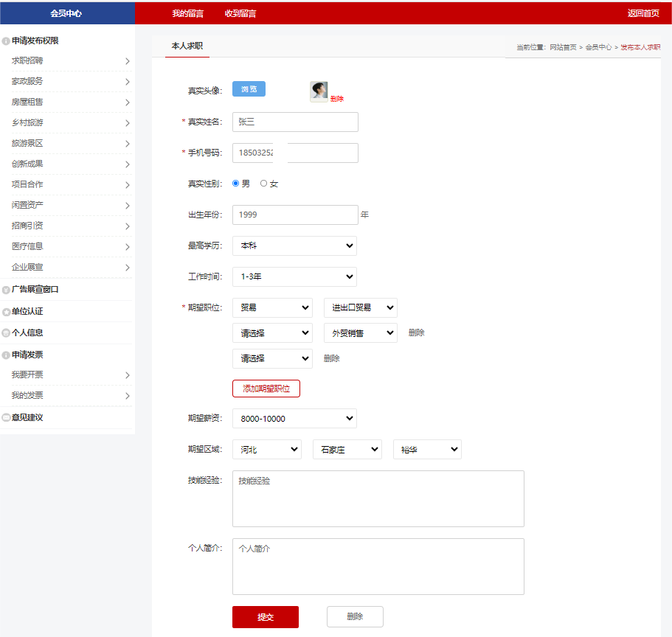672x637 pixels.
Task: Click the info icon beside 申请发票
Action: (6, 355)
